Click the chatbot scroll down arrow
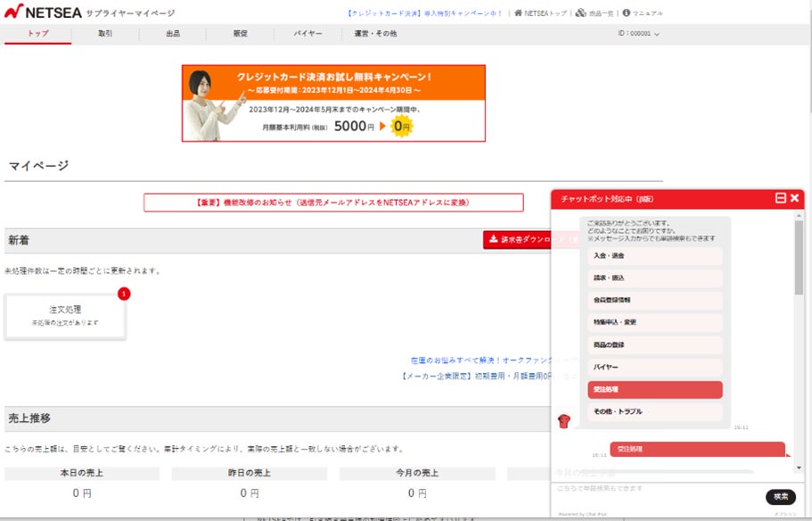 click(799, 467)
